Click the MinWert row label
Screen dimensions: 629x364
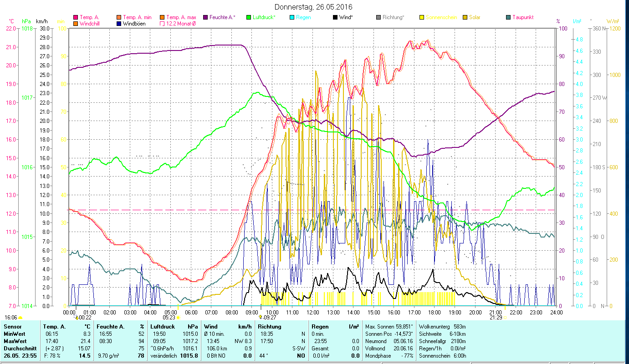tap(14, 334)
